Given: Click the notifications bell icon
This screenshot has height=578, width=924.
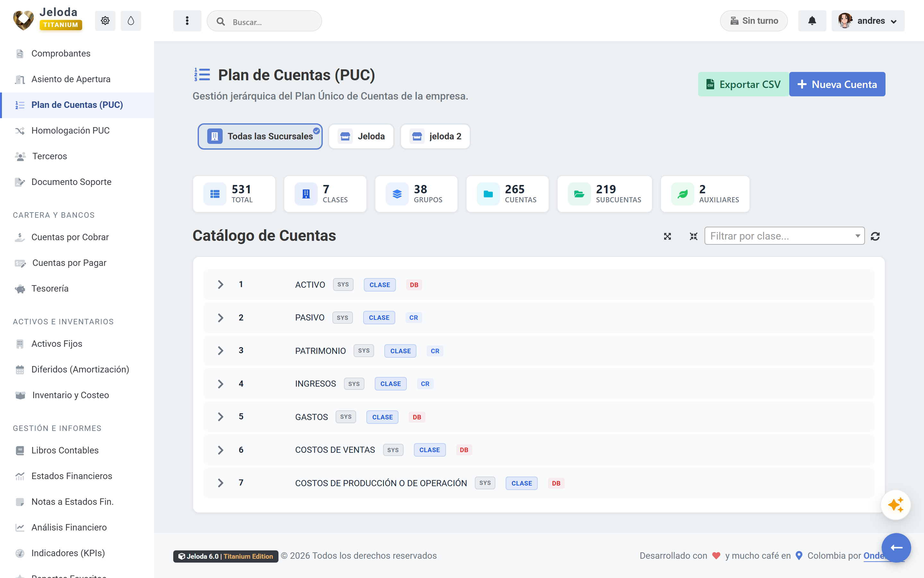Looking at the screenshot, I should 812,21.
